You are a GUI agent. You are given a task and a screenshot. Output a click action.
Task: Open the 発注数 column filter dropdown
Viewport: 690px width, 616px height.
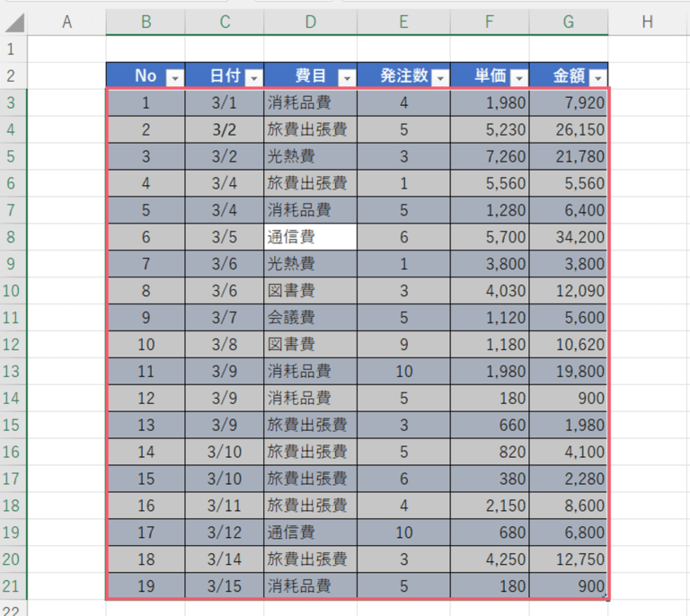(x=439, y=78)
